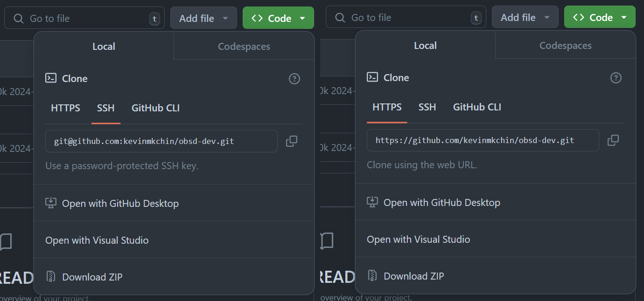The height and width of the screenshot is (301, 644).
Task: Click the ZIP file icon in left panel
Action: click(x=51, y=277)
